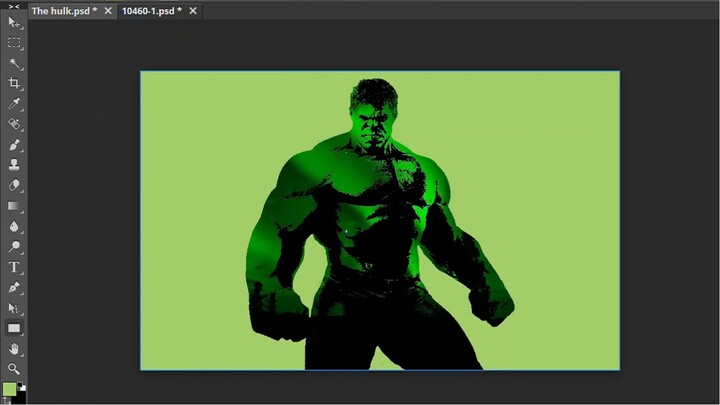The image size is (720, 405).
Task: Select the Crop tool
Action: pos(14,84)
